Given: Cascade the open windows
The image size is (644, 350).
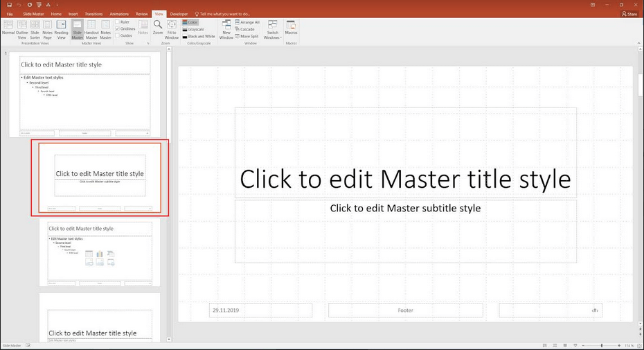Looking at the screenshot, I should pyautogui.click(x=244, y=29).
